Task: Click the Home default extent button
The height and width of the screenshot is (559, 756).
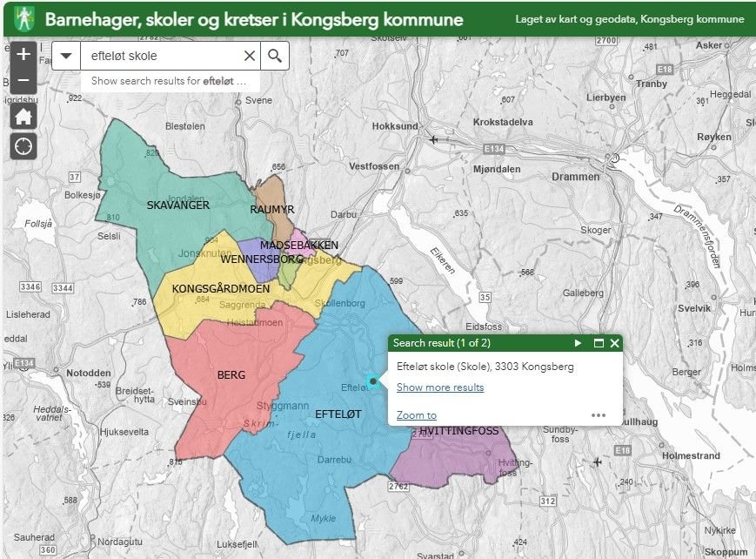Action: (x=23, y=116)
